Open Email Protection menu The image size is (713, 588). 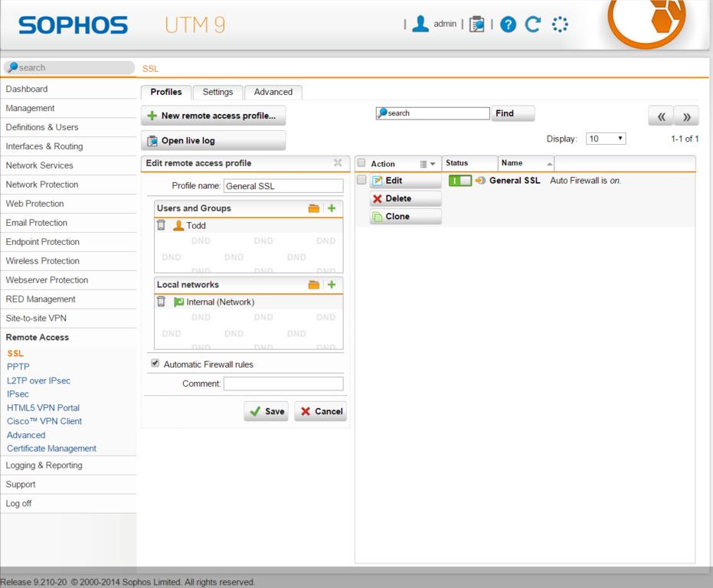tap(68, 223)
